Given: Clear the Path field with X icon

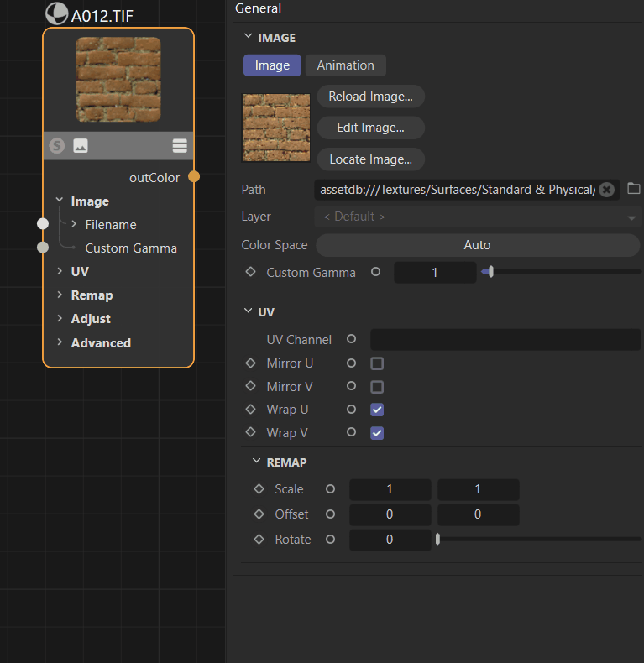Looking at the screenshot, I should pos(606,190).
